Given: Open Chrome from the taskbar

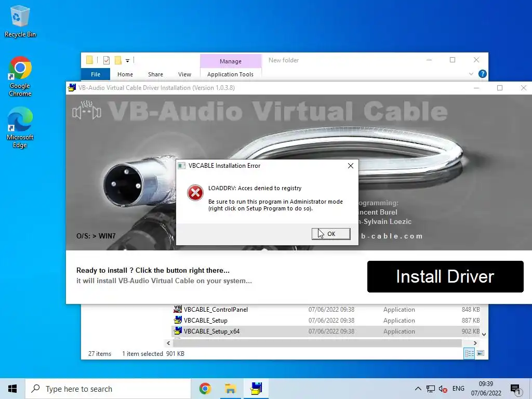Looking at the screenshot, I should 205,389.
